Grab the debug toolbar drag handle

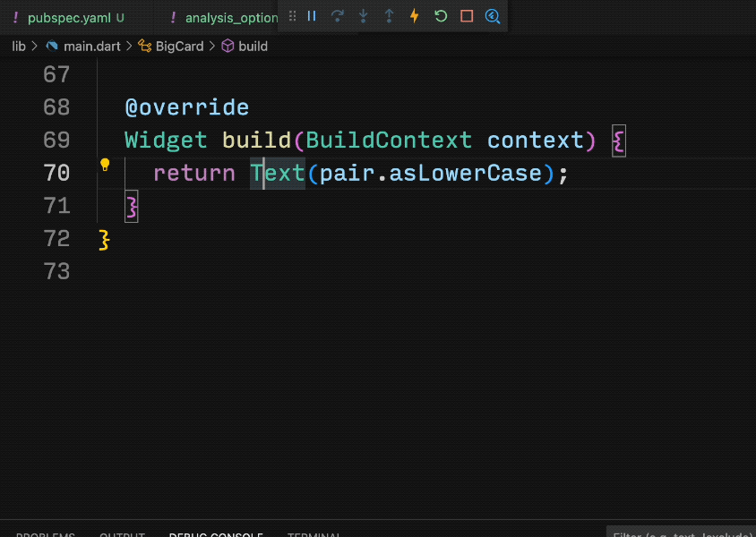[292, 16]
